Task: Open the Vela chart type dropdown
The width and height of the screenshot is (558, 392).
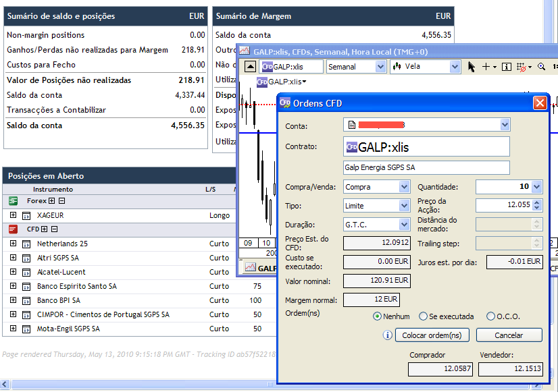Action: [x=455, y=67]
